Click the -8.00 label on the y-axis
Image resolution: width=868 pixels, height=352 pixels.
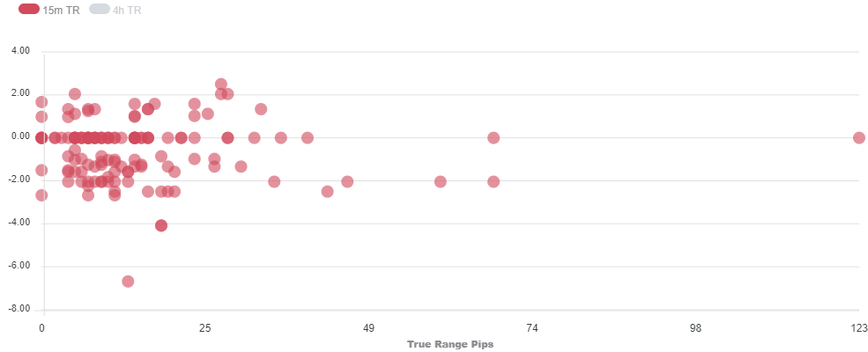pos(18,310)
